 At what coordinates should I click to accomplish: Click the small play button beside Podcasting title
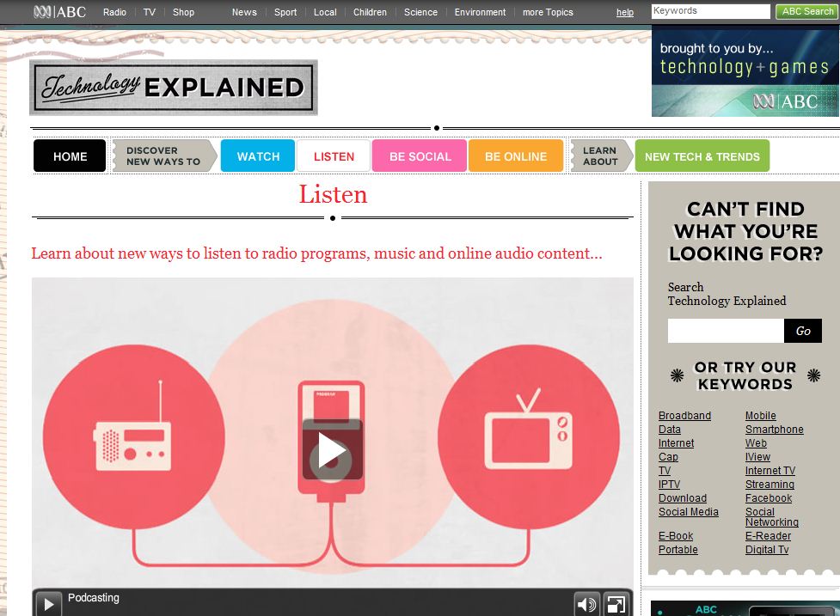point(48,604)
